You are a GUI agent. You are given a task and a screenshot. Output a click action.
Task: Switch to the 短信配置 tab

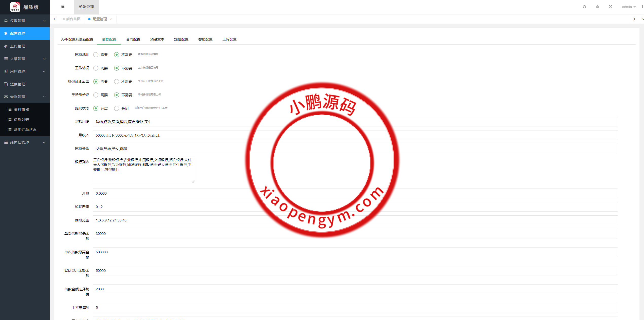click(181, 39)
